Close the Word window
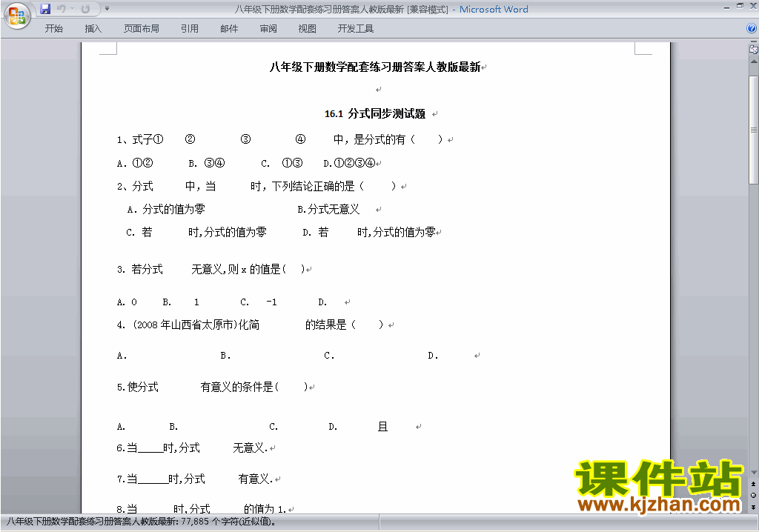The height and width of the screenshot is (532, 759). (x=753, y=6)
